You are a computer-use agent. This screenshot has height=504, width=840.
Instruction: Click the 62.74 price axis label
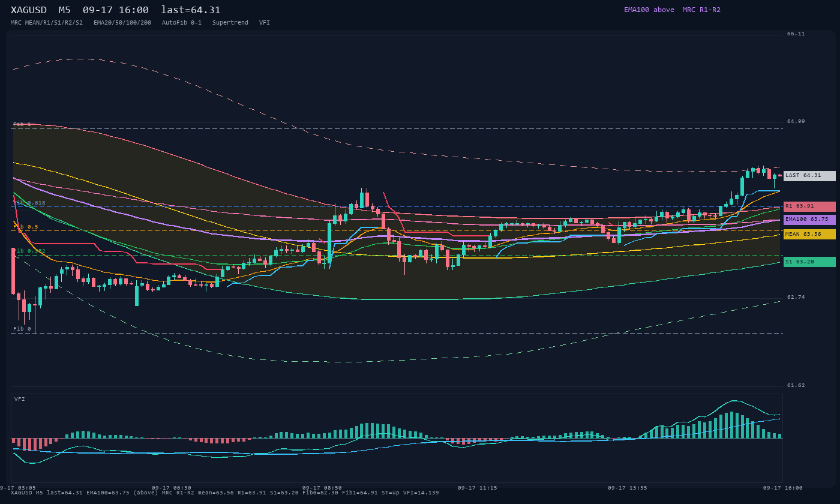coord(796,298)
